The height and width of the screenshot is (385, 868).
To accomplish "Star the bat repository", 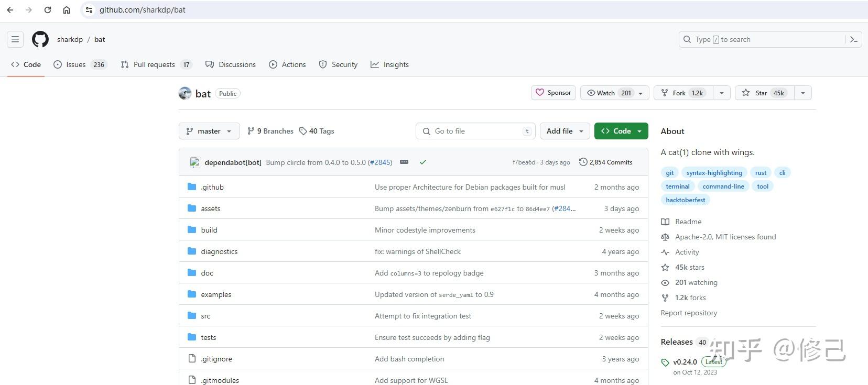I will (x=765, y=93).
